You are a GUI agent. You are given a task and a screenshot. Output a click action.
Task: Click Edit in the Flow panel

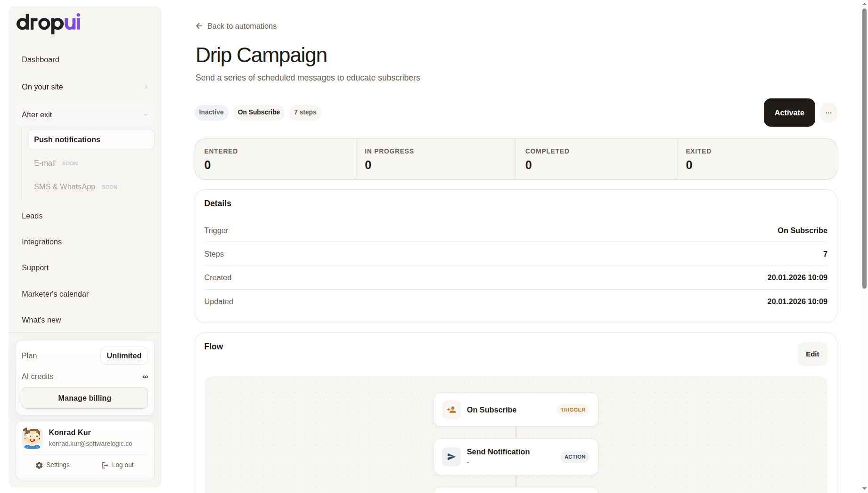click(x=812, y=354)
